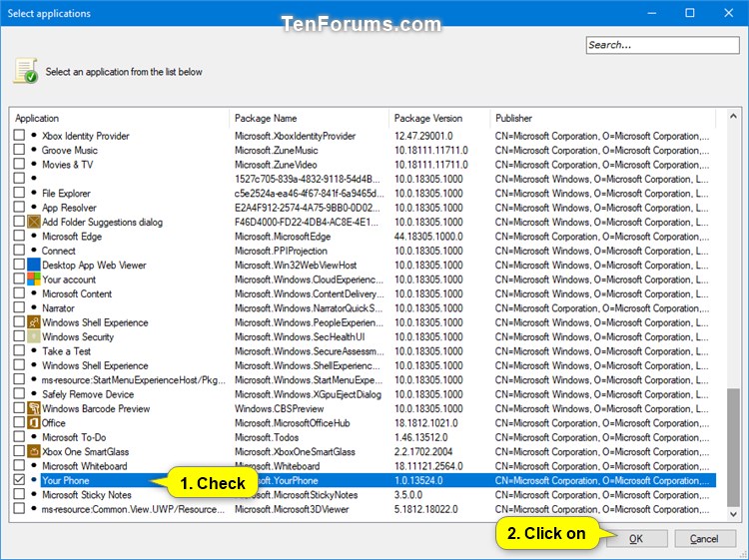Click the Windows Barcode Preview icon
Image resolution: width=749 pixels, height=560 pixels.
tap(34, 408)
